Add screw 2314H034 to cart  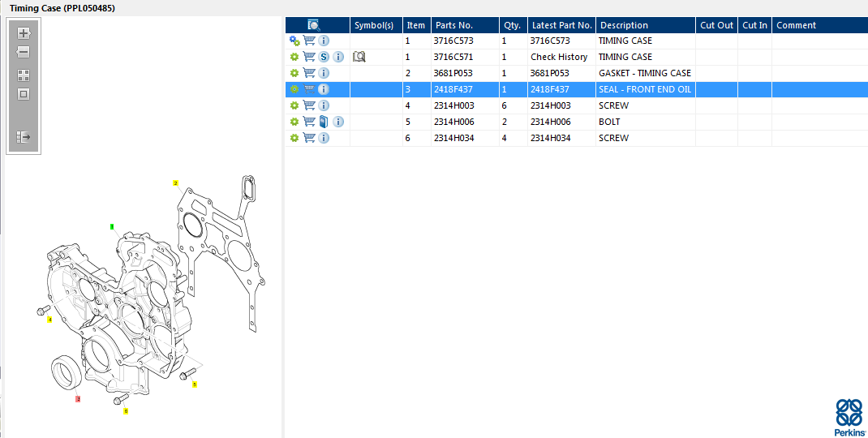pos(309,137)
